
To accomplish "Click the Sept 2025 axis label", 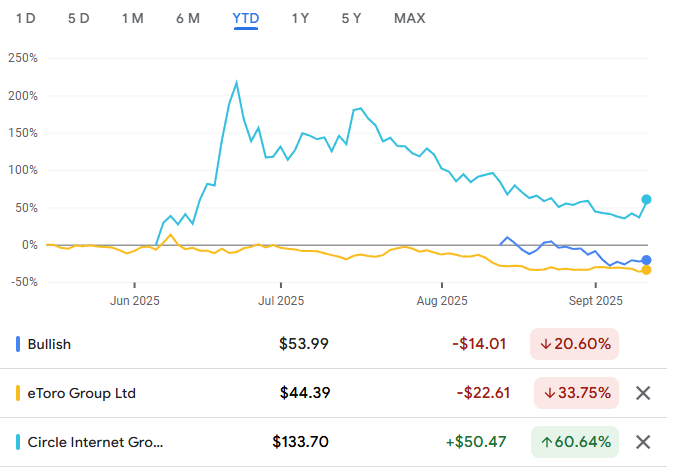I will click(595, 301).
